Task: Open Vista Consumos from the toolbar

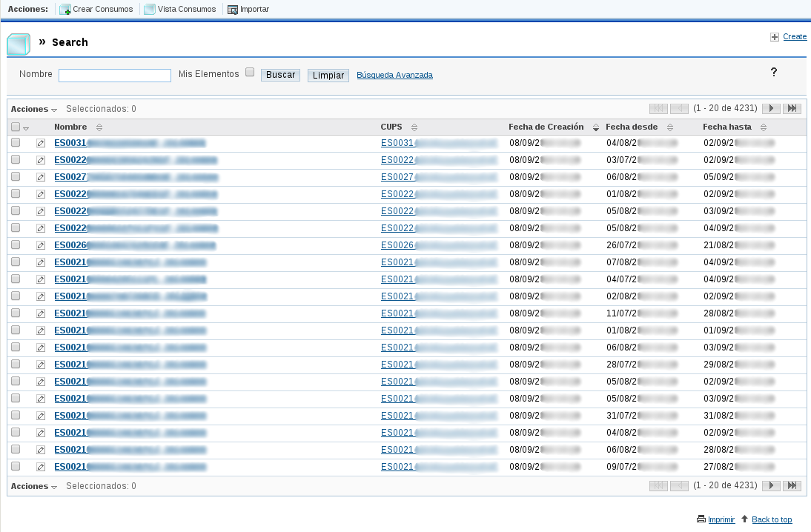Action: click(179, 10)
